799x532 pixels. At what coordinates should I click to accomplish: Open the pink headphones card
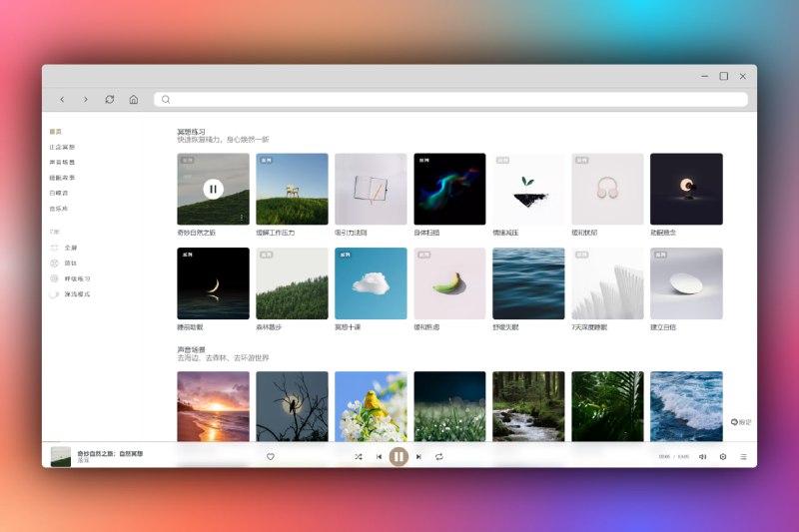point(607,189)
